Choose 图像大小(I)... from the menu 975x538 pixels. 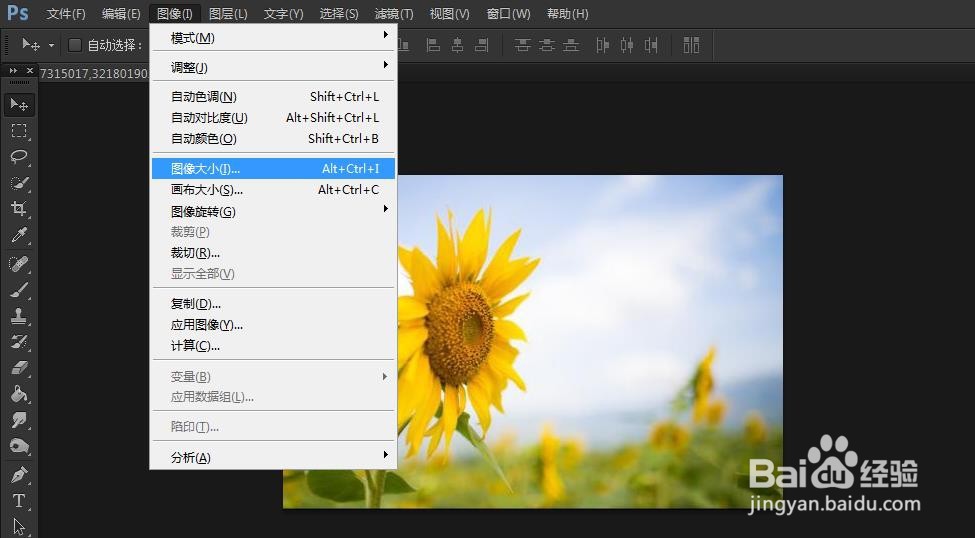coord(274,169)
